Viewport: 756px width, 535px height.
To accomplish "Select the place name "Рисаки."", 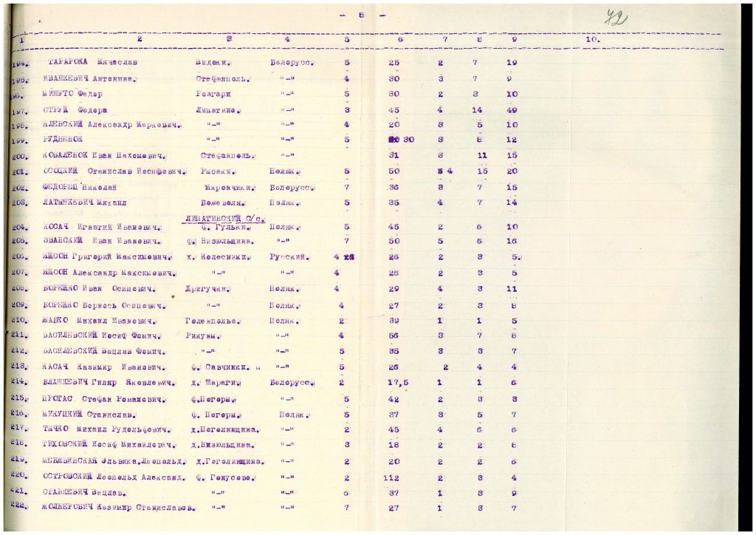I will coord(219,171).
